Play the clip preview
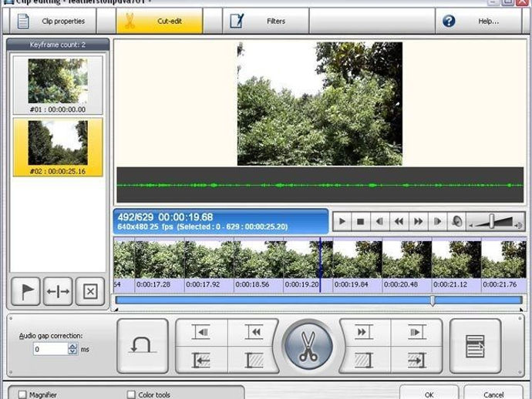The image size is (532, 399). 342,222
